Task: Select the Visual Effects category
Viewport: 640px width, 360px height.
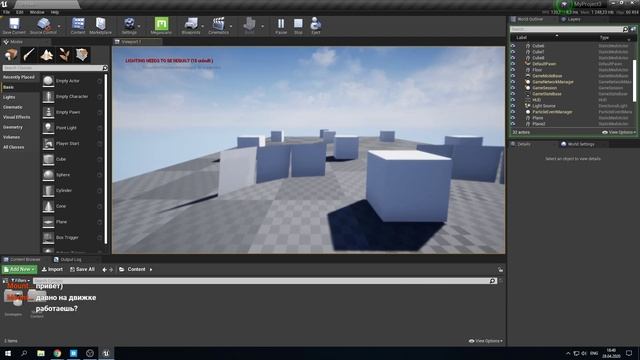Action: pos(16,117)
